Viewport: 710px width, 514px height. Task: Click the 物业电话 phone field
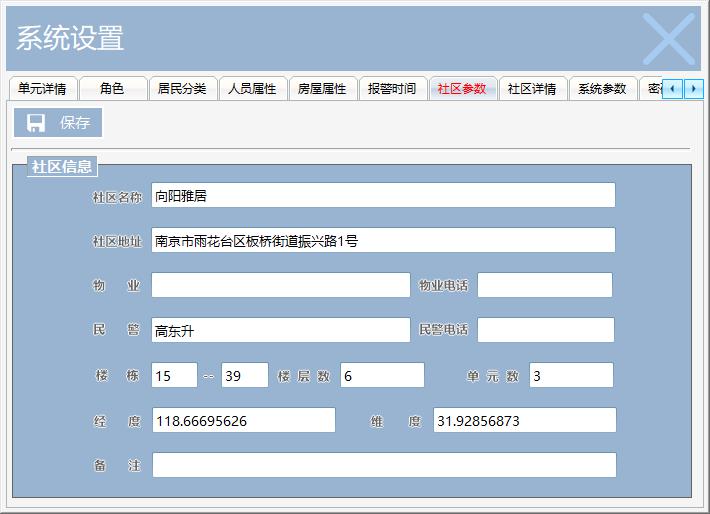[544, 286]
